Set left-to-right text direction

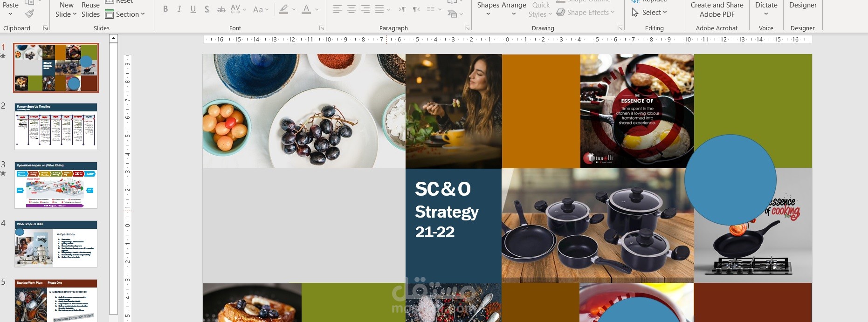point(402,9)
